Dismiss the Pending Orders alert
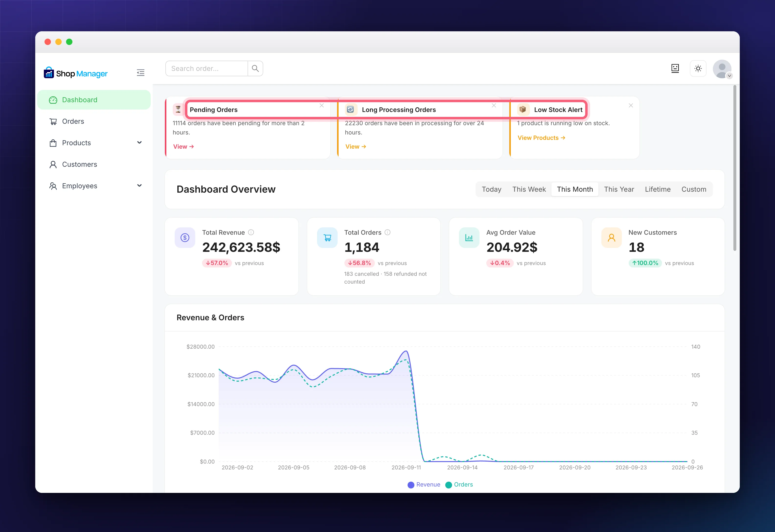Screen dimensions: 775x532 (x=322, y=105)
